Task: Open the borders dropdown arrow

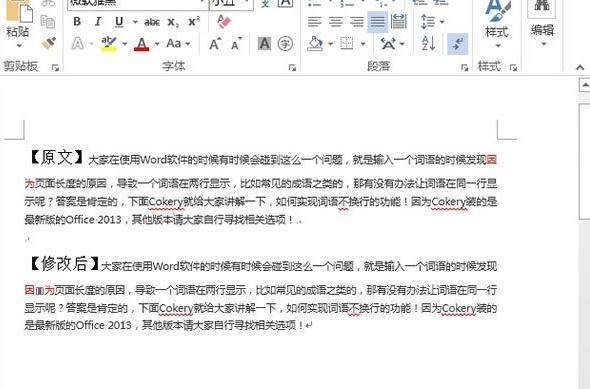Action: tap(363, 44)
